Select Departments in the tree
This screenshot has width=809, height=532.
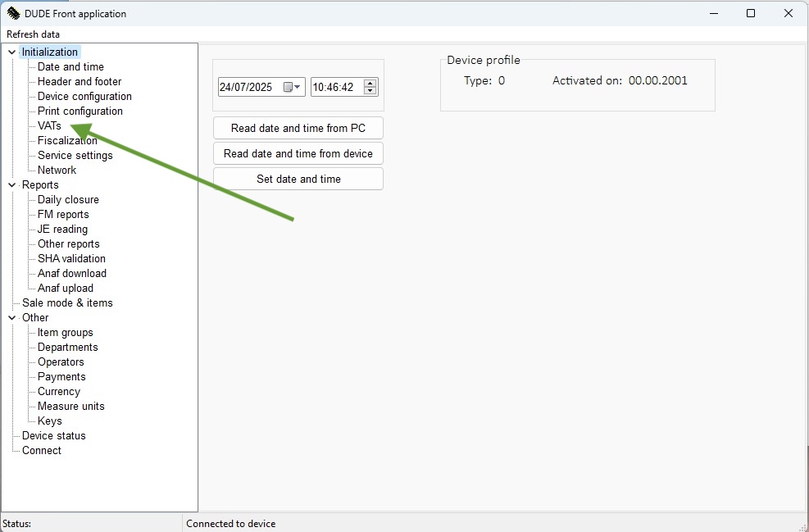67,348
